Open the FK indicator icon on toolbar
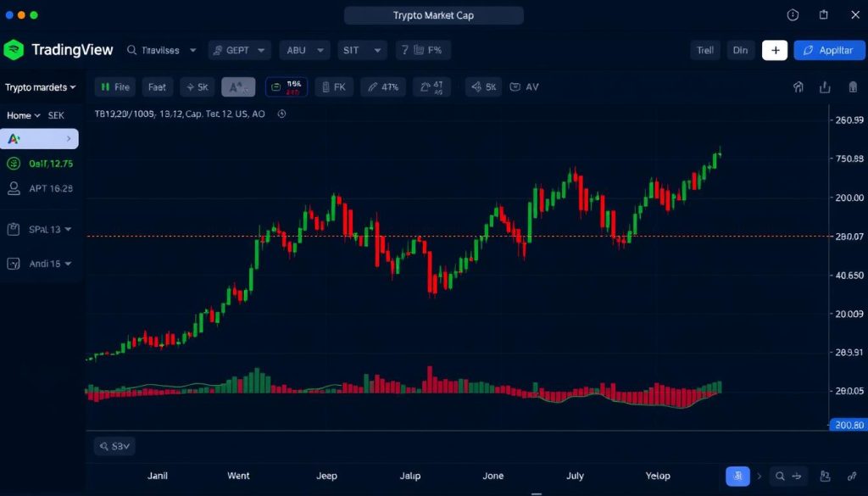The image size is (868, 496). coord(334,86)
